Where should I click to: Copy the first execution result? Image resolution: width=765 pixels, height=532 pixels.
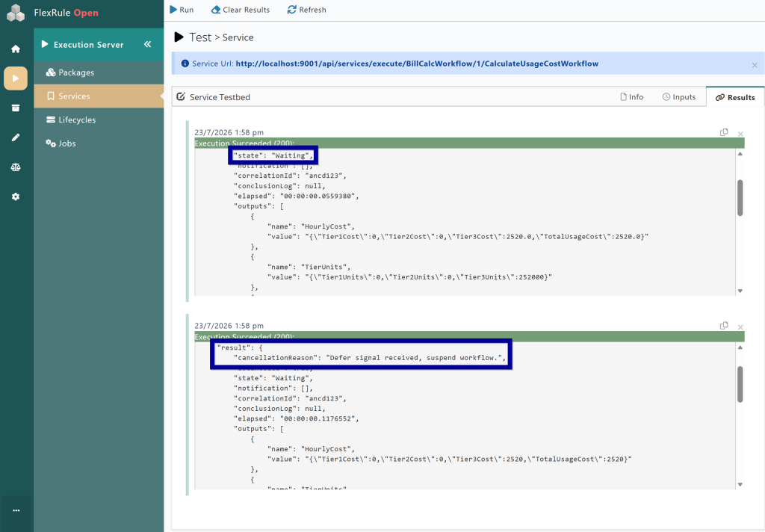click(724, 132)
